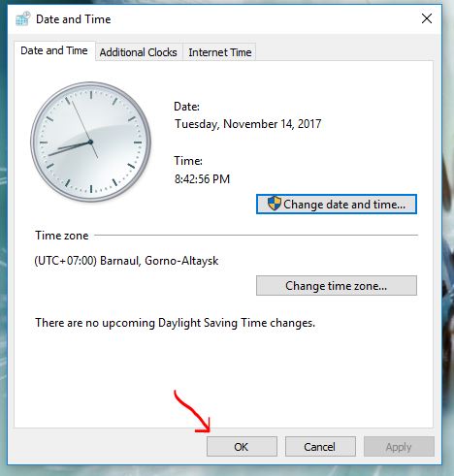Click the red arrow annotation above OK
This screenshot has height=476, width=454.
tap(193, 412)
